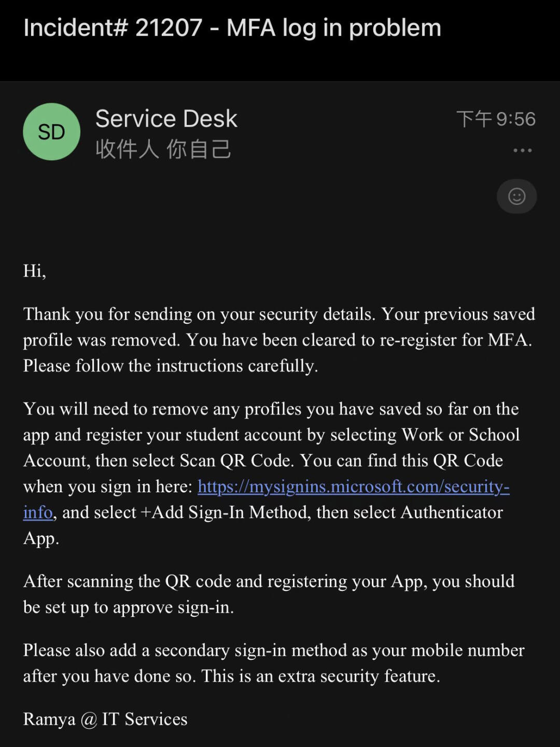The width and height of the screenshot is (560, 747).
Task: Click the "secondary sign-in method" paragraph
Action: click(274, 663)
